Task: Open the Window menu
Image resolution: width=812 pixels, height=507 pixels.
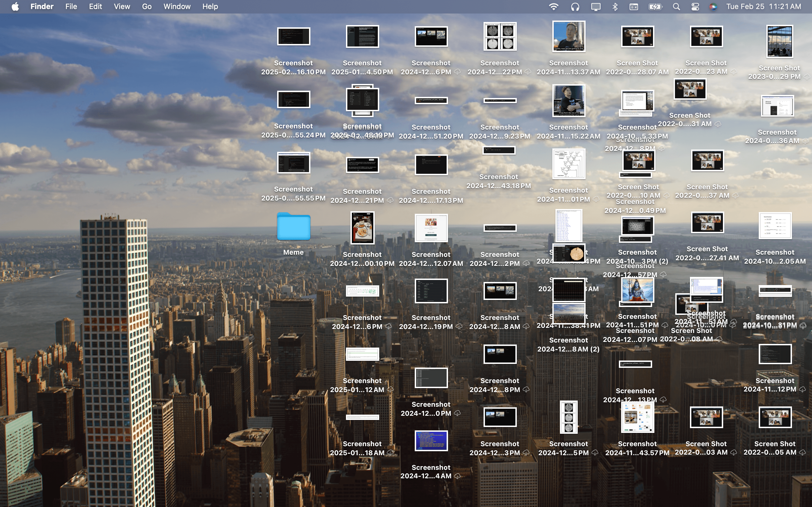Action: [177, 6]
